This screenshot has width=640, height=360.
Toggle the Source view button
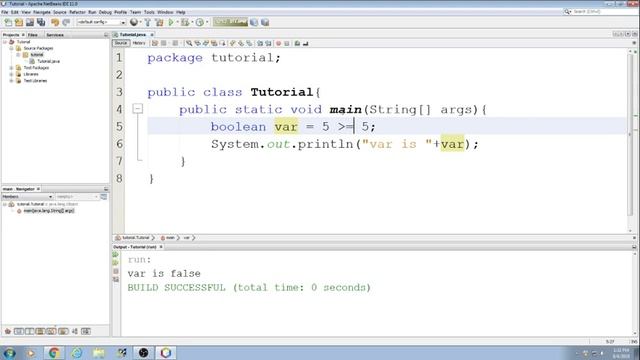point(121,43)
